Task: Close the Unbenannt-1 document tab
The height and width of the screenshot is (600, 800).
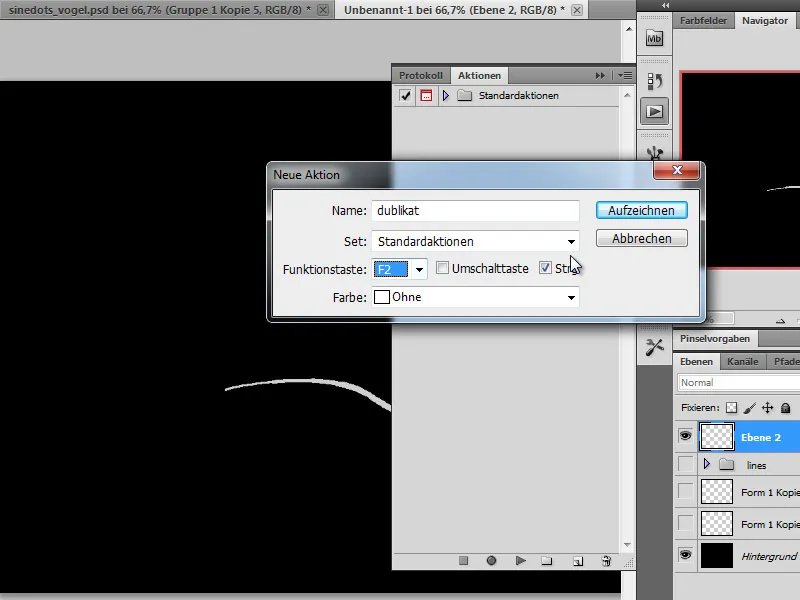Action: (577, 10)
